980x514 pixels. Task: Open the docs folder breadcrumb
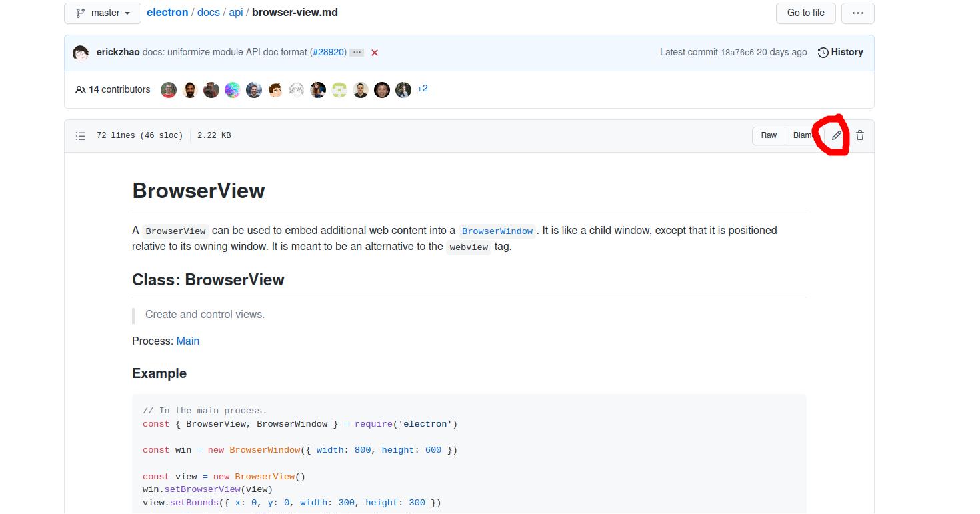(x=208, y=12)
